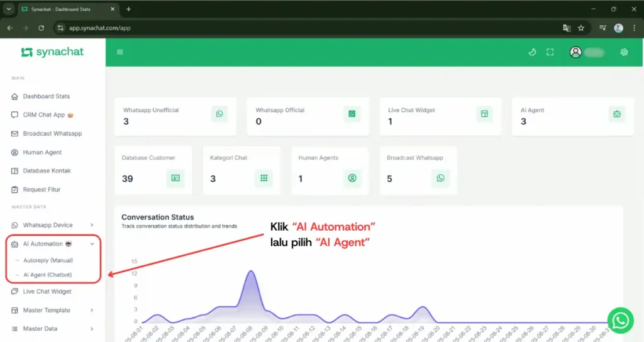Close the Synachat Dashboard Stats tab

coord(113,9)
